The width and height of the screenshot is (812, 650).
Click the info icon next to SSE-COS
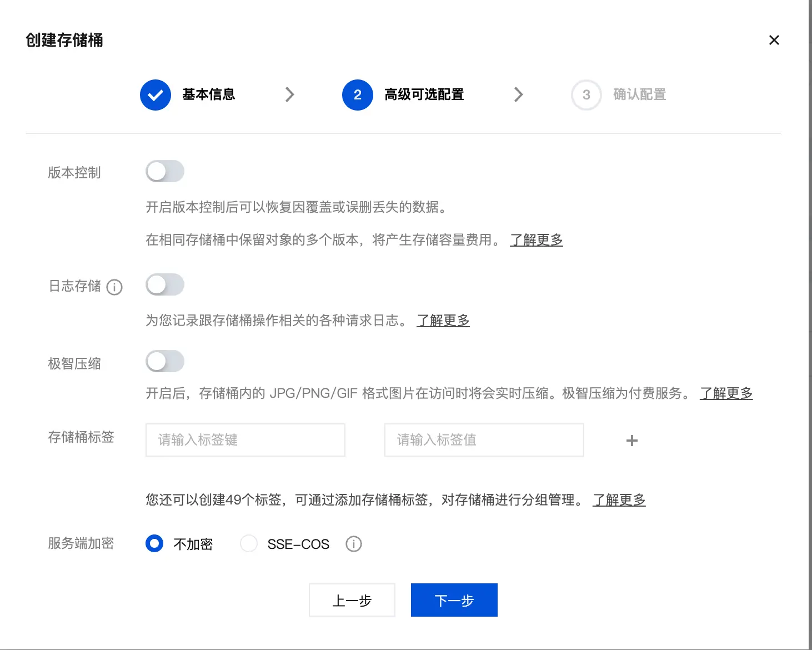[353, 544]
